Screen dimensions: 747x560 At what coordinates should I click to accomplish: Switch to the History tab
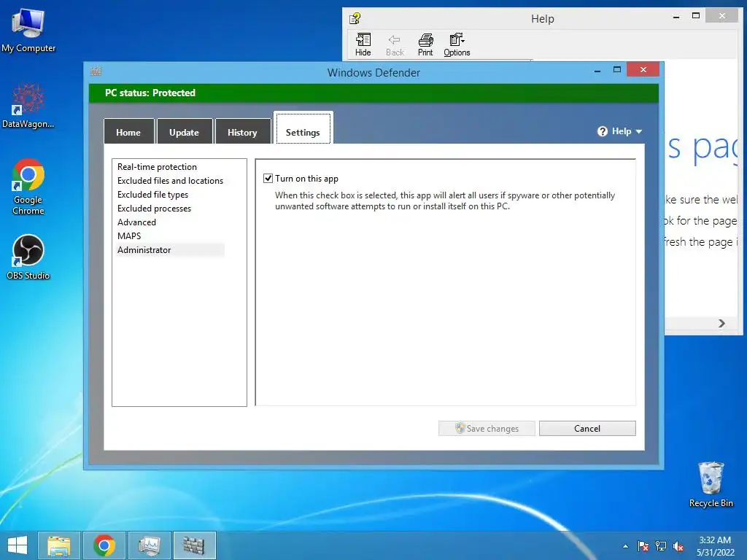click(x=242, y=131)
